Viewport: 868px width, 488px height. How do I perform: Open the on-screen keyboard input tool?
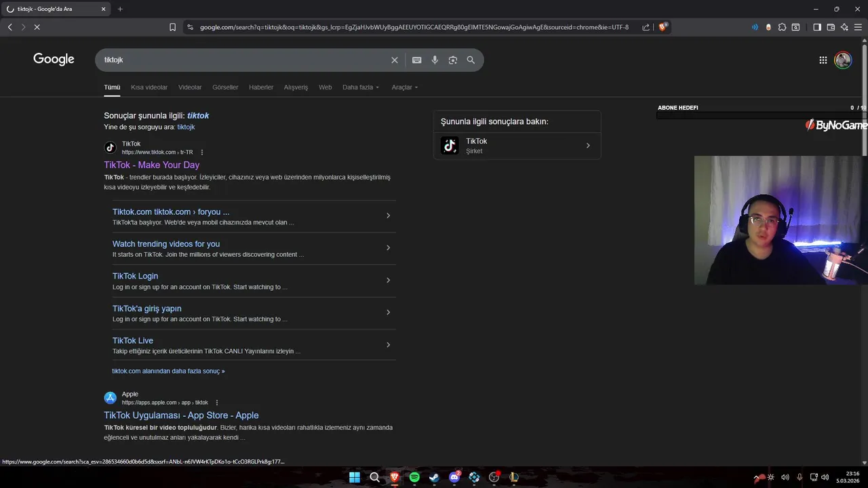(417, 60)
